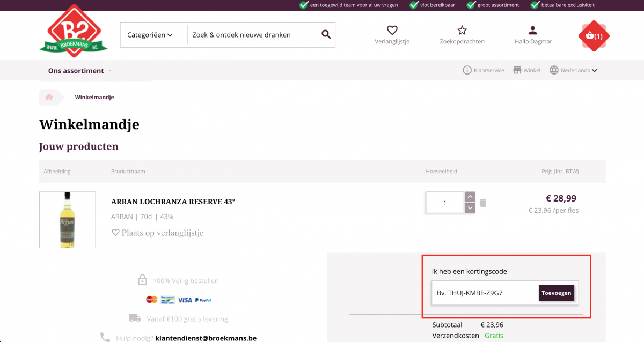Click klantendienst@broekmans.be email link
This screenshot has height=342, width=644.
206,338
